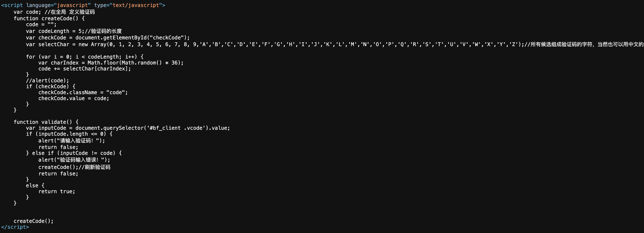Click the checkCode.className = "code" line
The image size is (644, 233).
pyautogui.click(x=83, y=93)
